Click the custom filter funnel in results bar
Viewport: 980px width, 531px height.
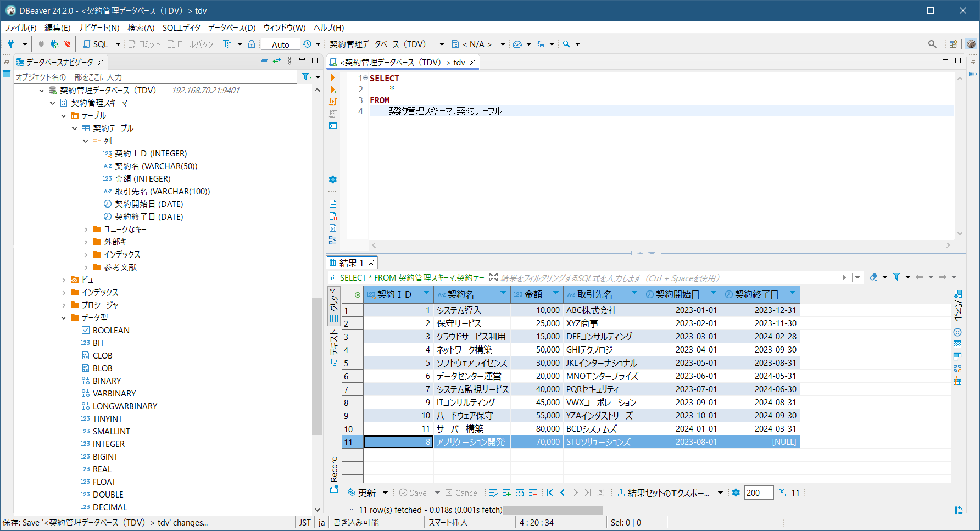coord(897,277)
